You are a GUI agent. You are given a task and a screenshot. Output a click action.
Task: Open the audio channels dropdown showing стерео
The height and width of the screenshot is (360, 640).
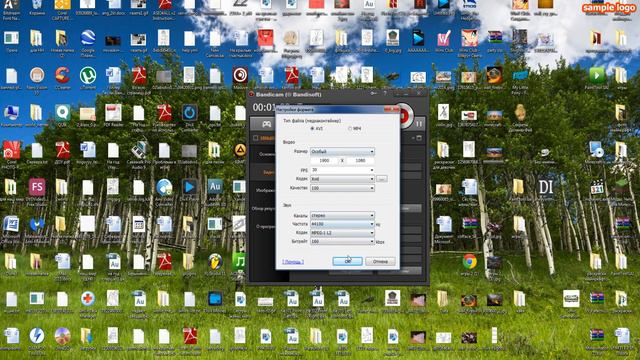[x=342, y=215]
